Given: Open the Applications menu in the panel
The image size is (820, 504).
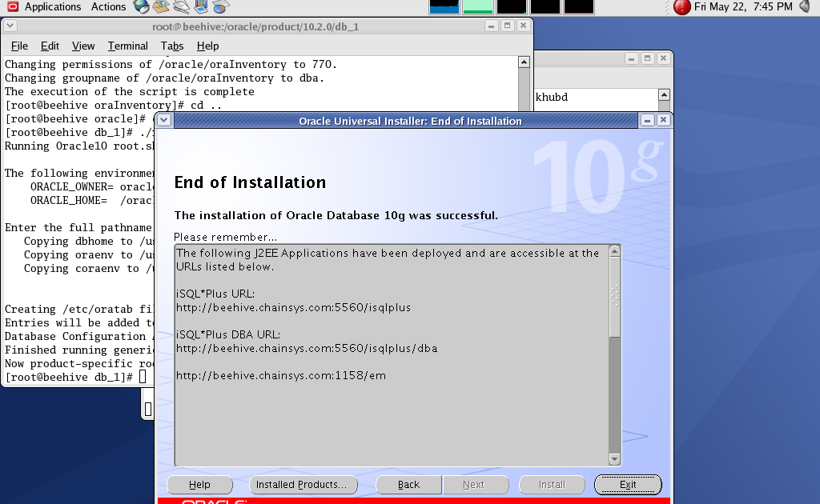Looking at the screenshot, I should click(44, 6).
